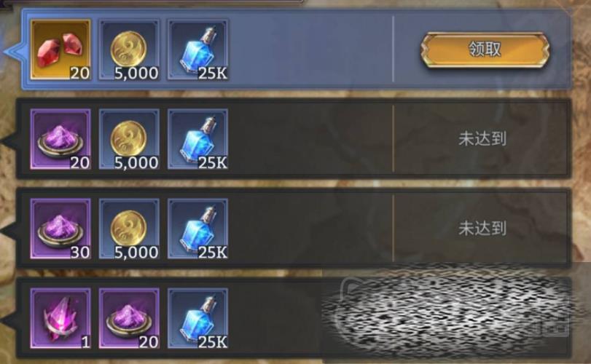591x364 pixels.
Task: Tap the blue potion in the bottom row
Action: [x=198, y=318]
